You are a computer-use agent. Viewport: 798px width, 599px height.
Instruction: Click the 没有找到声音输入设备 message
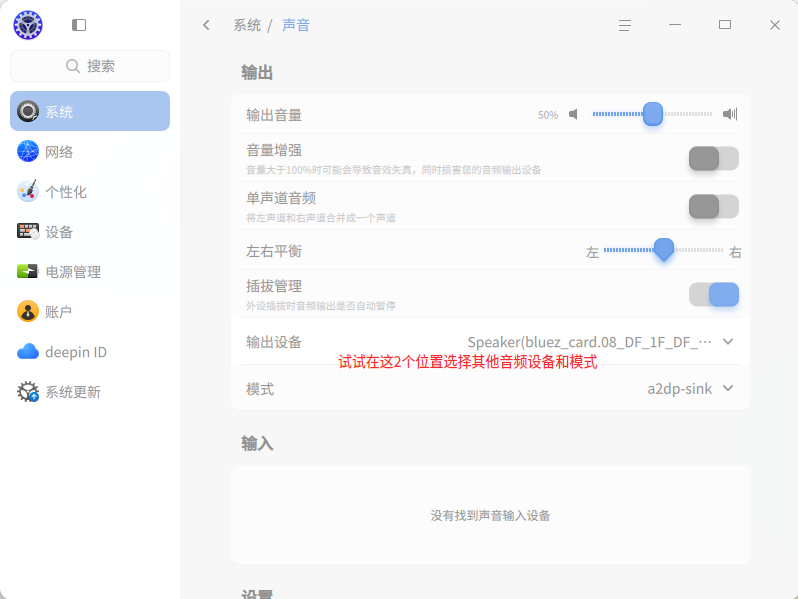490,516
